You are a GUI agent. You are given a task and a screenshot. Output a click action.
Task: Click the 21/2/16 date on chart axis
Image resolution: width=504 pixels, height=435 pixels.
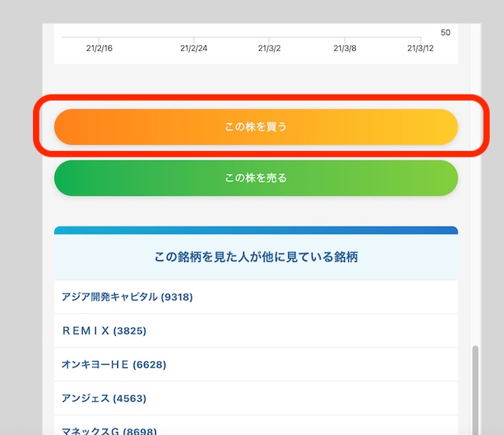point(99,49)
